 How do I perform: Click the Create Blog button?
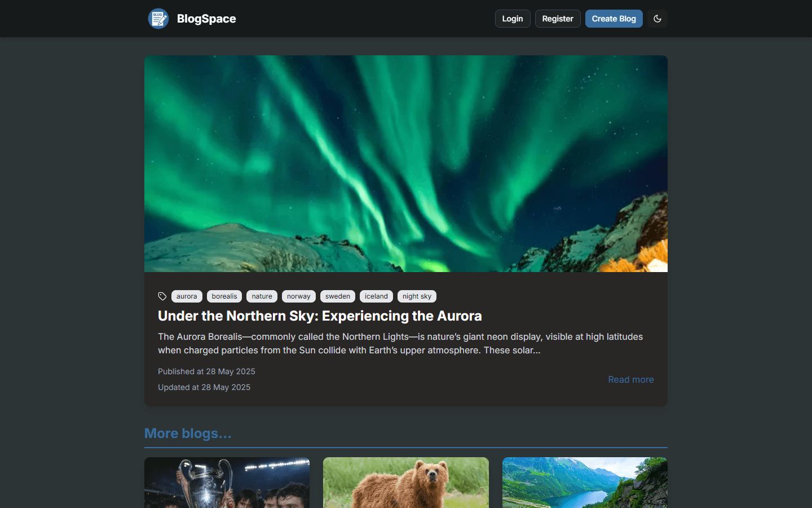click(x=614, y=19)
